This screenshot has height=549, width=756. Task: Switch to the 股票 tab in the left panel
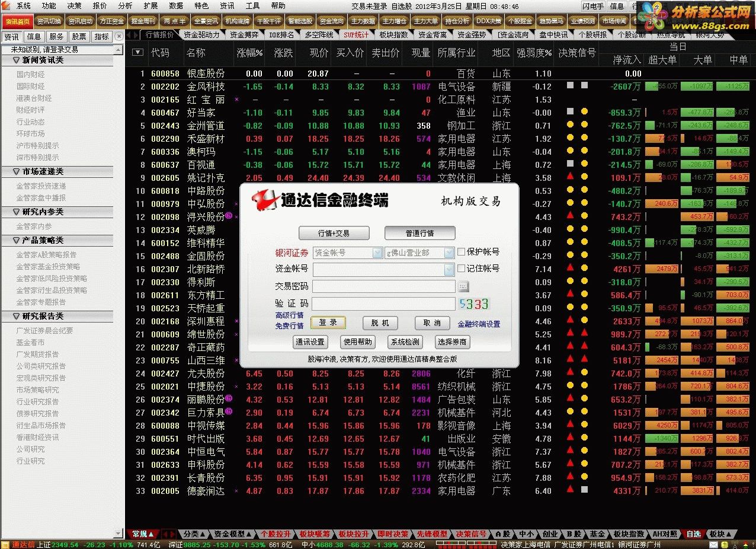[x=79, y=36]
